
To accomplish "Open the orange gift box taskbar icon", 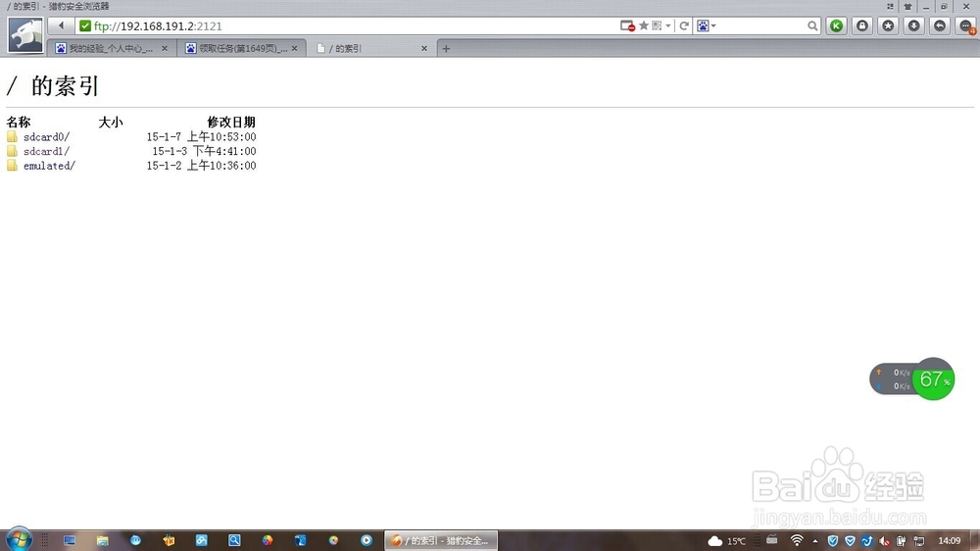I will (169, 540).
